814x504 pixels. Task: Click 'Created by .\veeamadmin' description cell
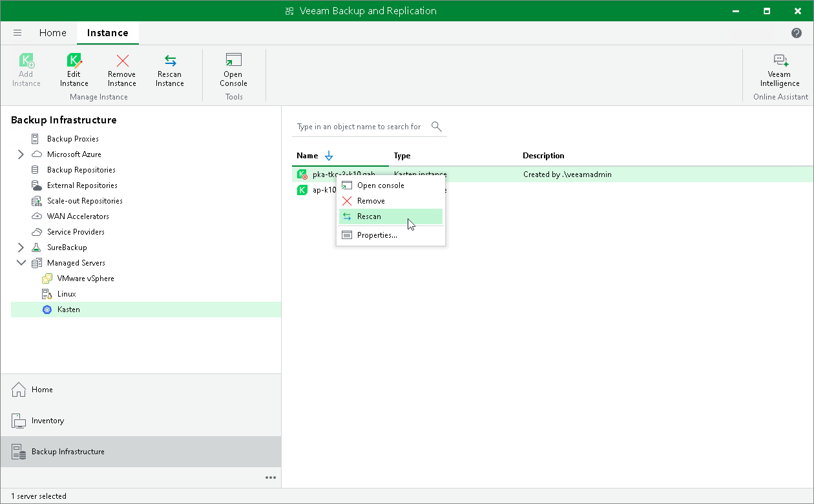tap(567, 174)
